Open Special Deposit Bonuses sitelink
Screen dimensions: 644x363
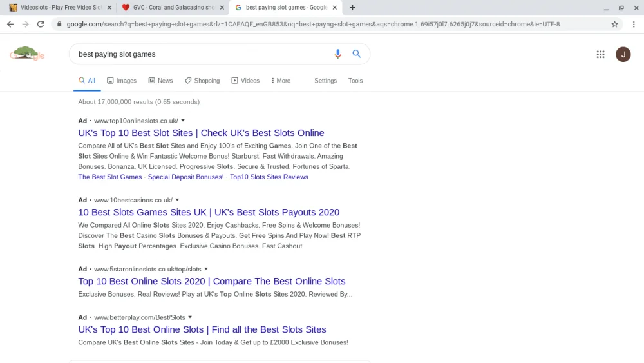(x=185, y=177)
